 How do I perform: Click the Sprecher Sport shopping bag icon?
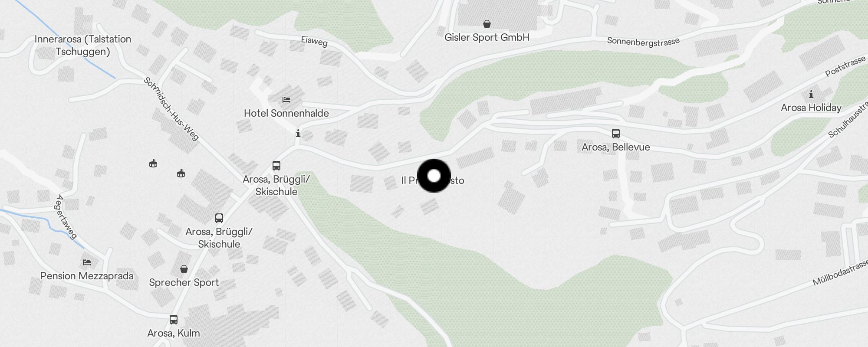184,269
